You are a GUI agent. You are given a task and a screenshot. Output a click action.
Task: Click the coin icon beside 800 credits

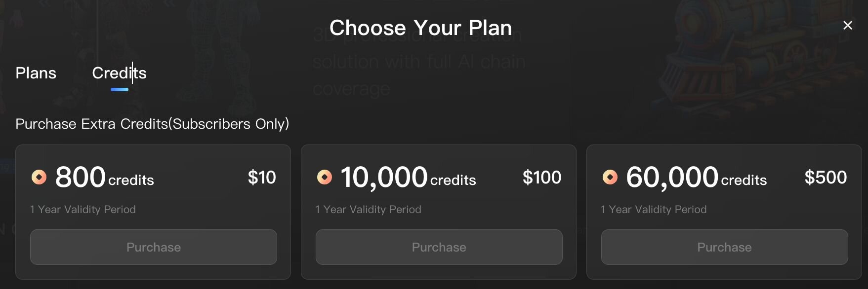(39, 177)
